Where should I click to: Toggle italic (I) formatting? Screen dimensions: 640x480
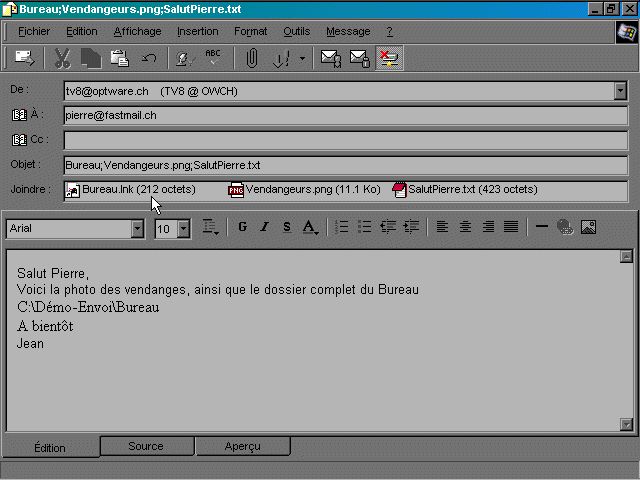(x=264, y=227)
